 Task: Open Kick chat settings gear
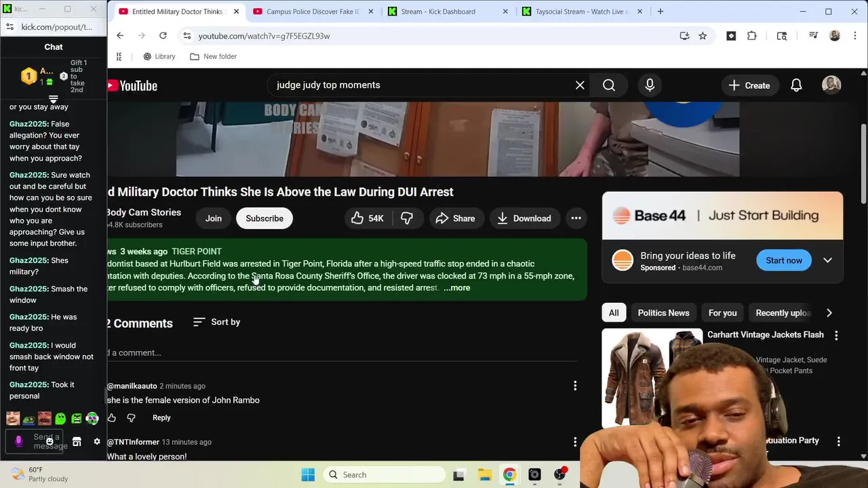tap(97, 441)
